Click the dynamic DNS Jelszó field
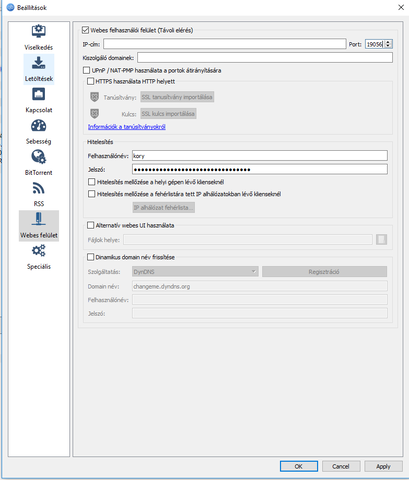Image resolution: width=409 pixels, height=480 pixels. click(260, 313)
